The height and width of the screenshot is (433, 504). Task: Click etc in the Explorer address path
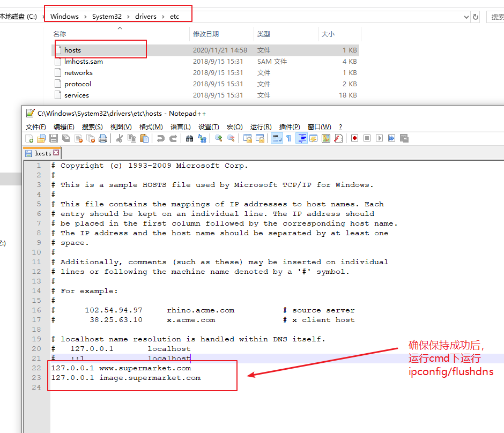[x=175, y=17]
